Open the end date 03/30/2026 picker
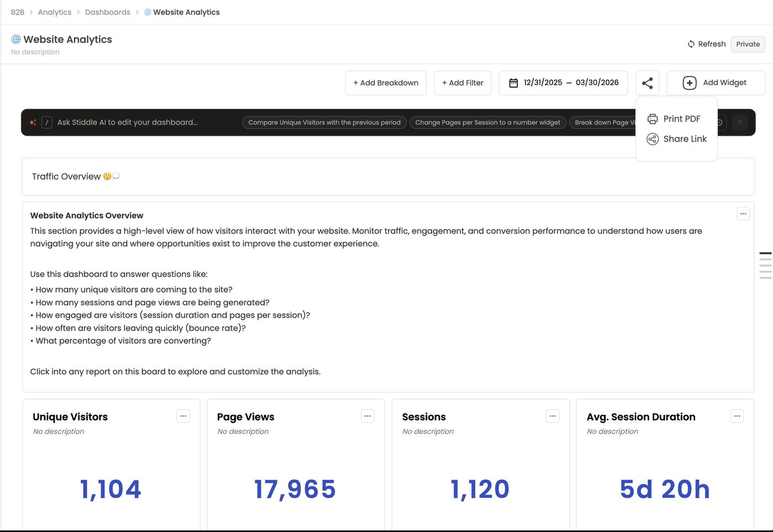 [x=597, y=83]
